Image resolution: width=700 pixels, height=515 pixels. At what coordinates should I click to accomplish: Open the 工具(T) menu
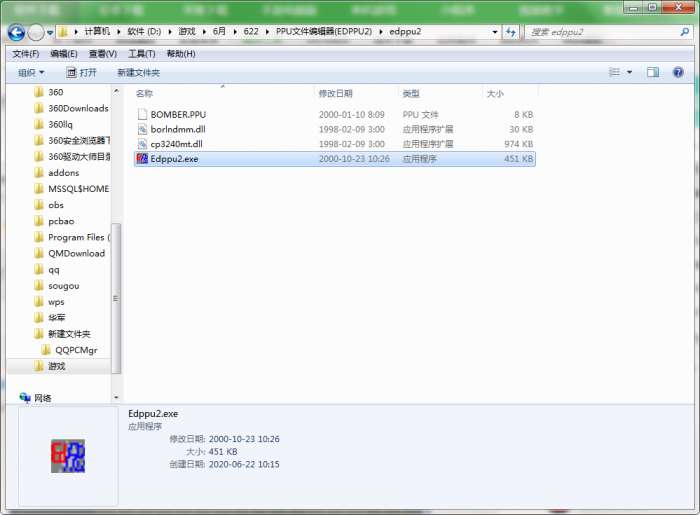pyautogui.click(x=142, y=54)
